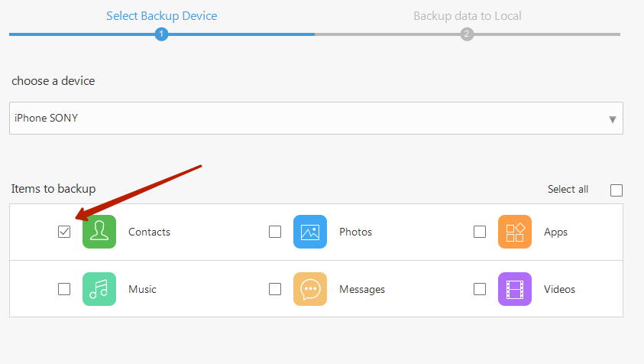Tick the Videos checkbox
This screenshot has height=364, width=644.
(x=480, y=289)
